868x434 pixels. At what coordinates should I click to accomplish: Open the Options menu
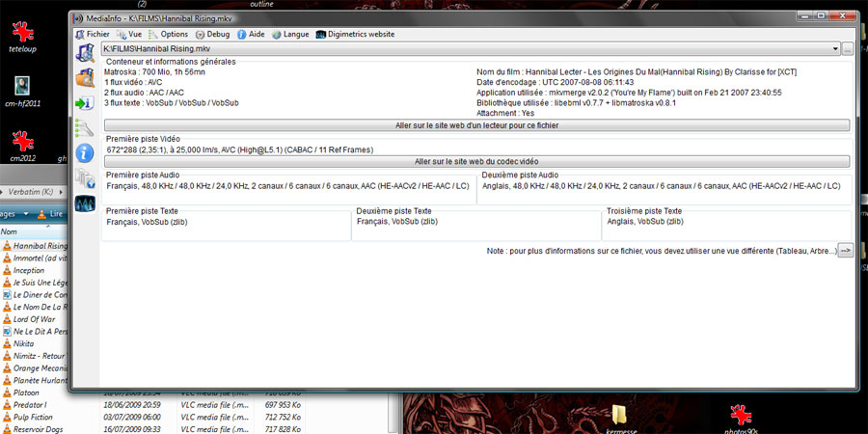pyautogui.click(x=168, y=34)
